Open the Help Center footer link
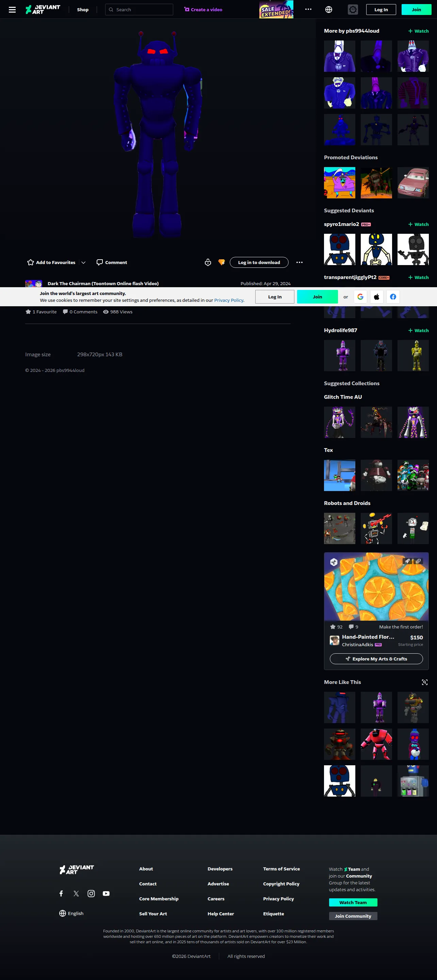437x980 pixels. point(221,914)
